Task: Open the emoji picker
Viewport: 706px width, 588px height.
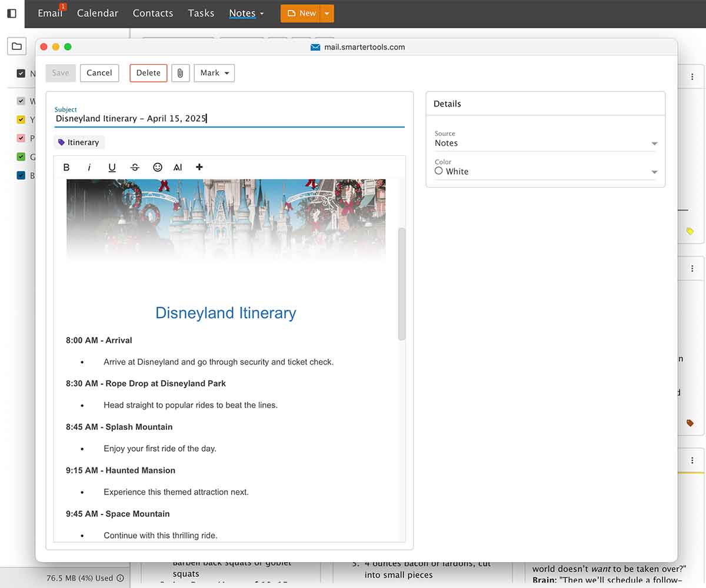Action: pos(158,168)
